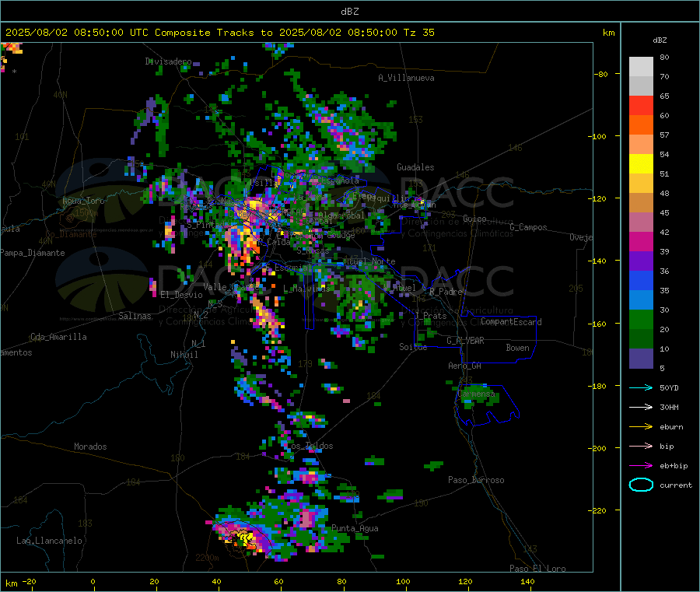Click the 'Paso_Barroso' map label
The height and width of the screenshot is (592, 700).
(476, 481)
